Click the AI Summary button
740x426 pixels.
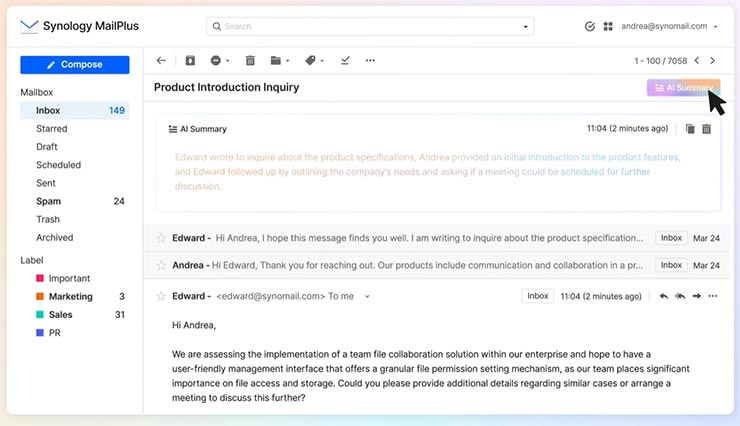point(683,88)
